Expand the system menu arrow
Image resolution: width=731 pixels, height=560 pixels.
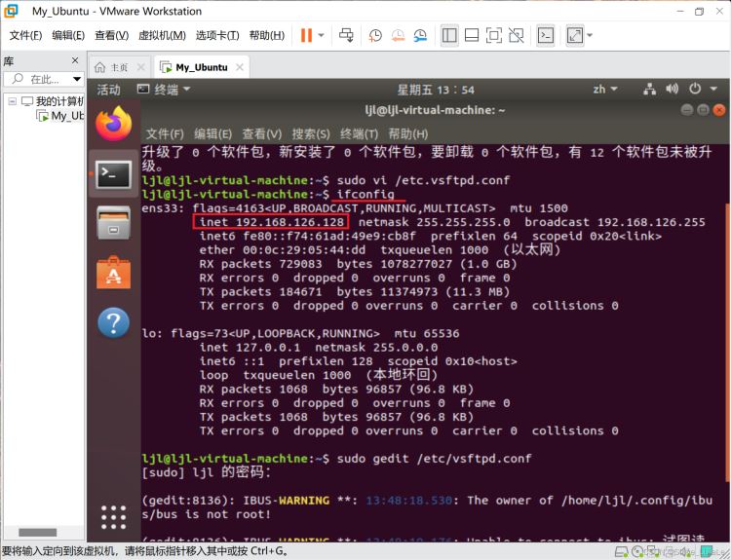tap(713, 89)
